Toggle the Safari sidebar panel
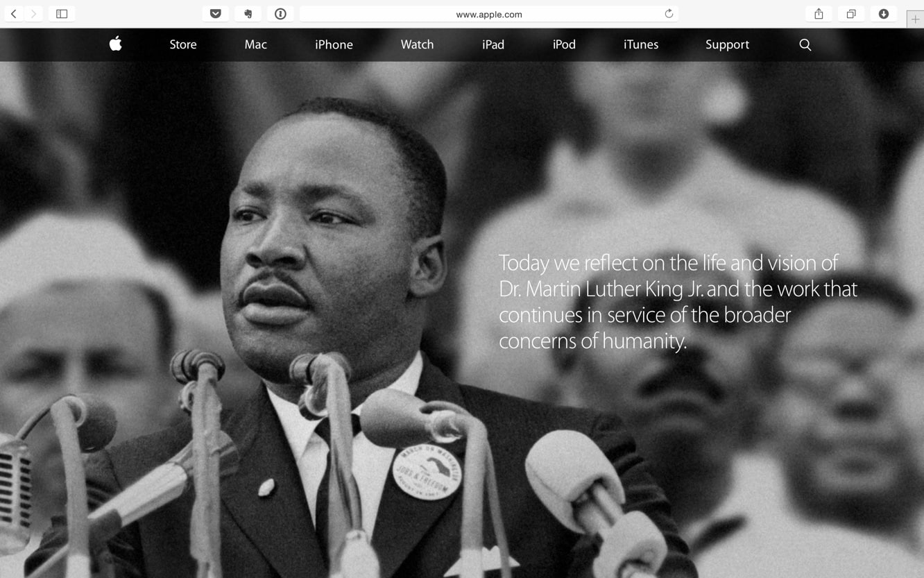The width and height of the screenshot is (924, 578). coord(62,14)
